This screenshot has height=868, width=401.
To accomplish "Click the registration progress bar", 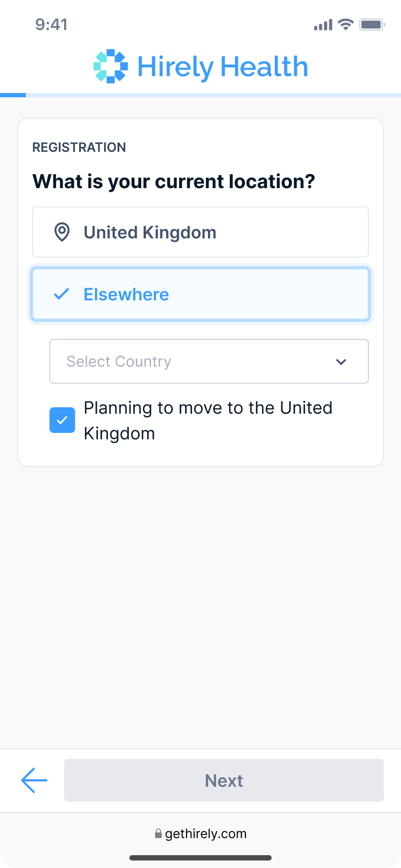I will (x=200, y=95).
